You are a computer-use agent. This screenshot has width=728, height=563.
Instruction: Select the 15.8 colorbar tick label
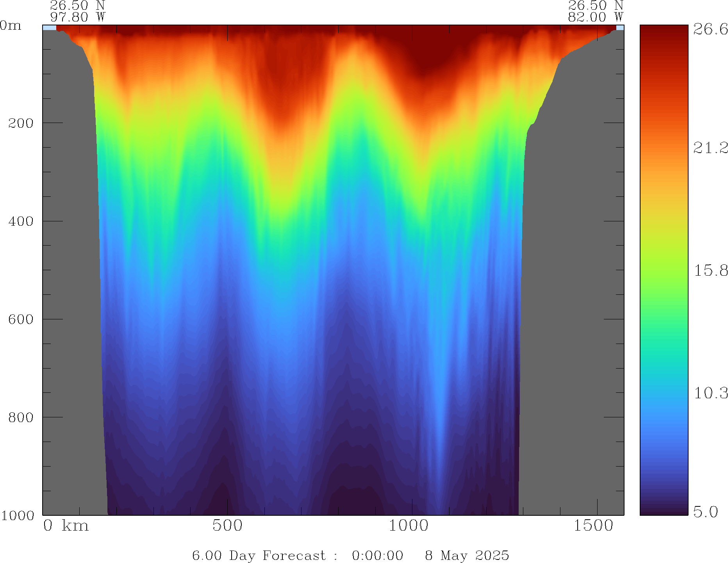point(710,271)
